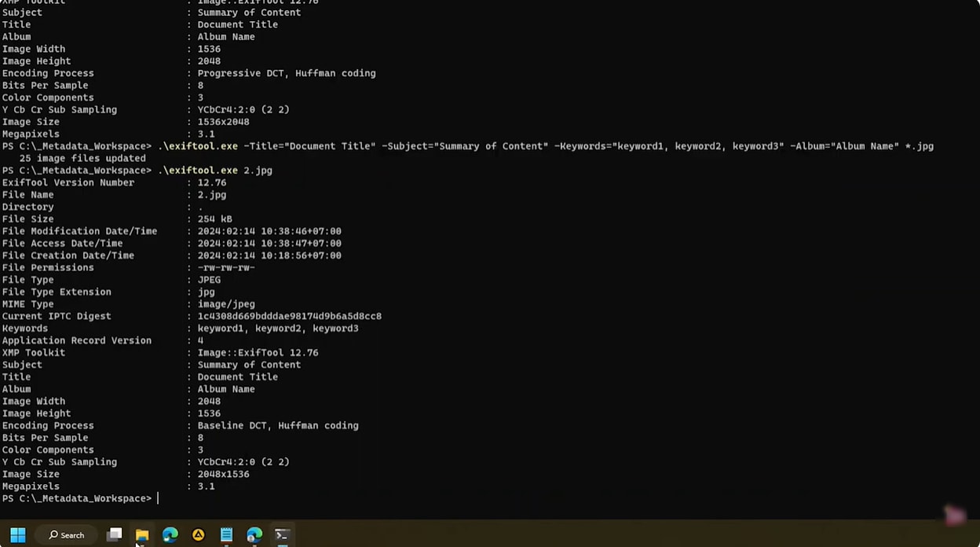The height and width of the screenshot is (547, 980).
Task: Click the command writing Title and Keywords to *.jpg
Action: click(546, 146)
